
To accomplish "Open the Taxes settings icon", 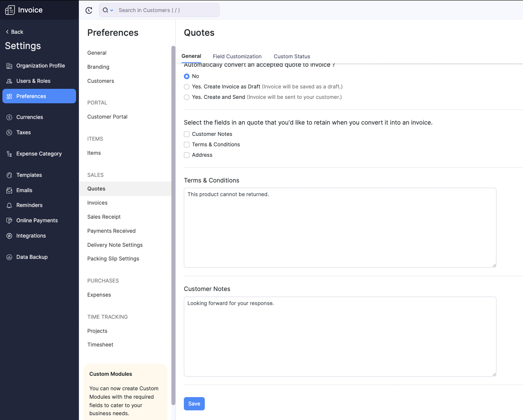I will pos(9,132).
